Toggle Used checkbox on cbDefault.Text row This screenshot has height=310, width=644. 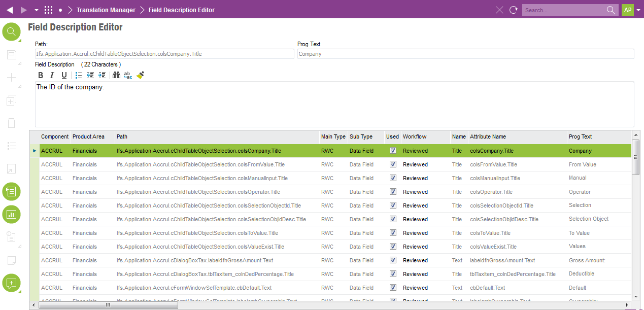pyautogui.click(x=393, y=288)
